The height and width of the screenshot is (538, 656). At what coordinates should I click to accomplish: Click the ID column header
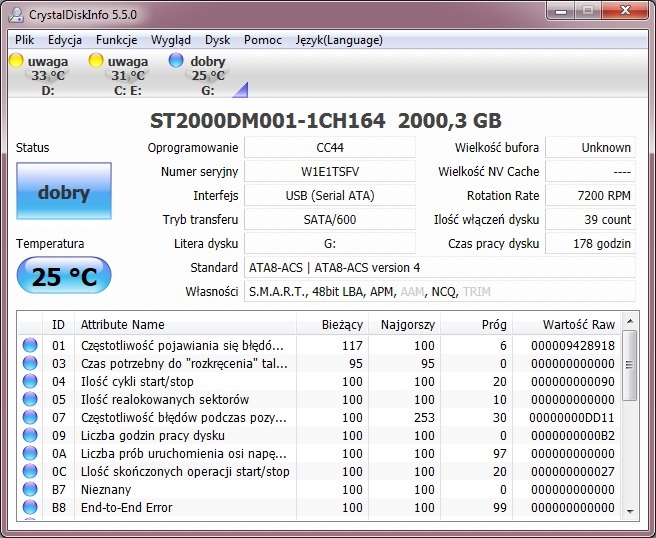(x=58, y=324)
